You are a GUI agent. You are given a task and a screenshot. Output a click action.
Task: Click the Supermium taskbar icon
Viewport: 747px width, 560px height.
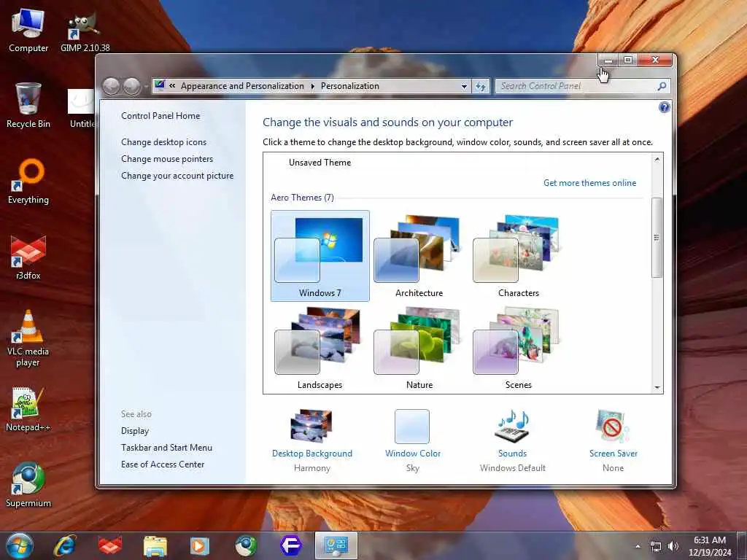245,545
